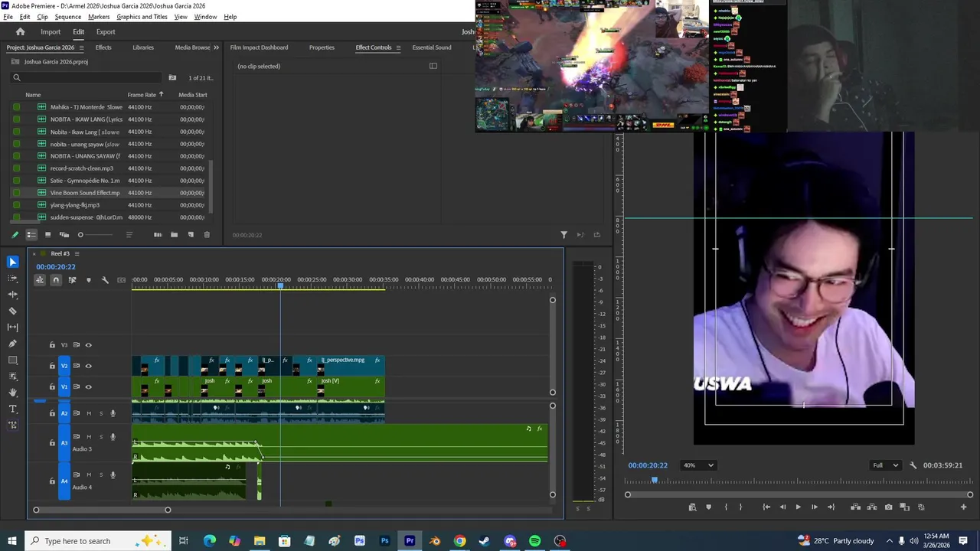The width and height of the screenshot is (980, 551).
Task: Click the Comparison View icon in Program monitor
Action: (x=904, y=507)
